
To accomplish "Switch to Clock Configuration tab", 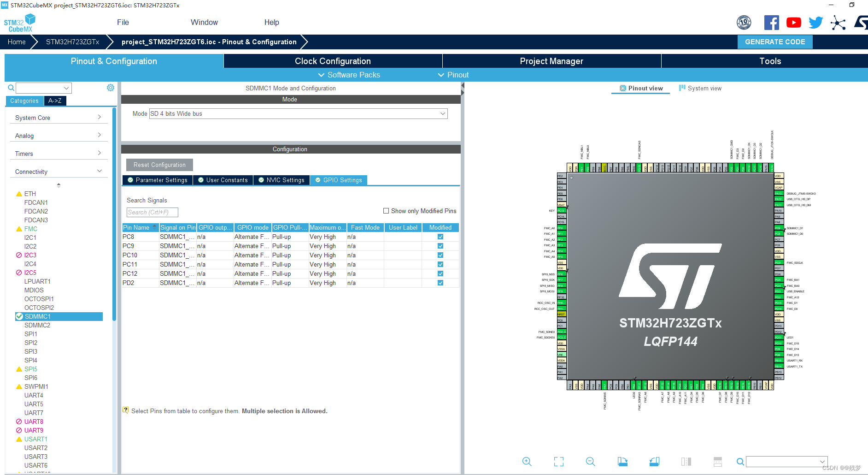I will point(333,61).
